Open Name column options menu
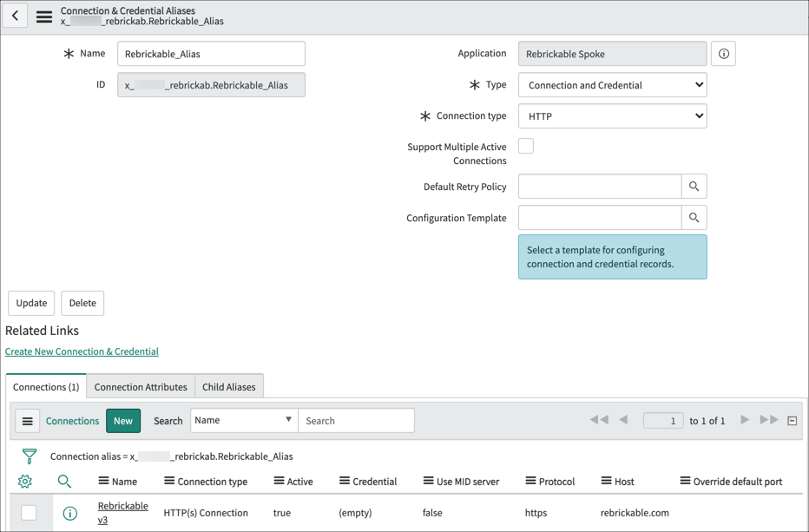 (103, 481)
